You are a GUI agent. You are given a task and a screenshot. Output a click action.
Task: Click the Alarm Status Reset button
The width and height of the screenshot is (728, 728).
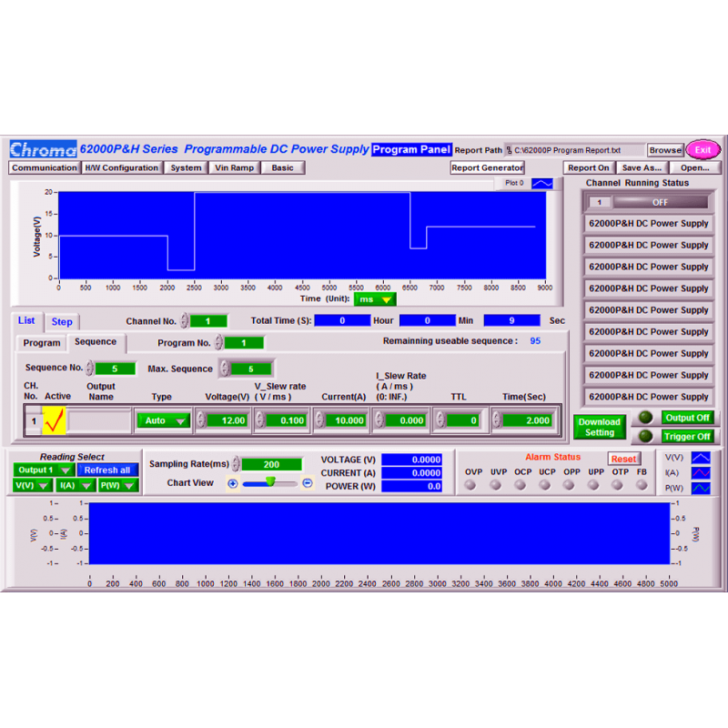point(623,459)
